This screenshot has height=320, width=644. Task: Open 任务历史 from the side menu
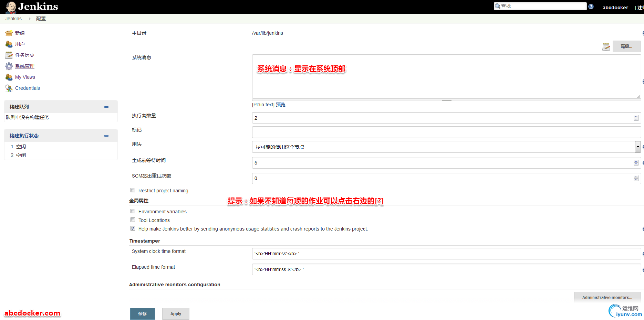tap(25, 55)
